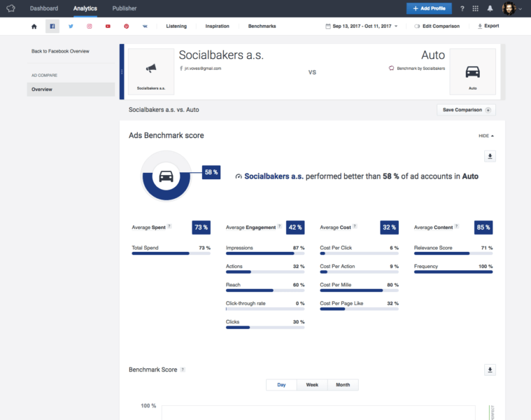Collapse section with HIDE toggle
Screen dimensions: 531x420
coord(486,136)
